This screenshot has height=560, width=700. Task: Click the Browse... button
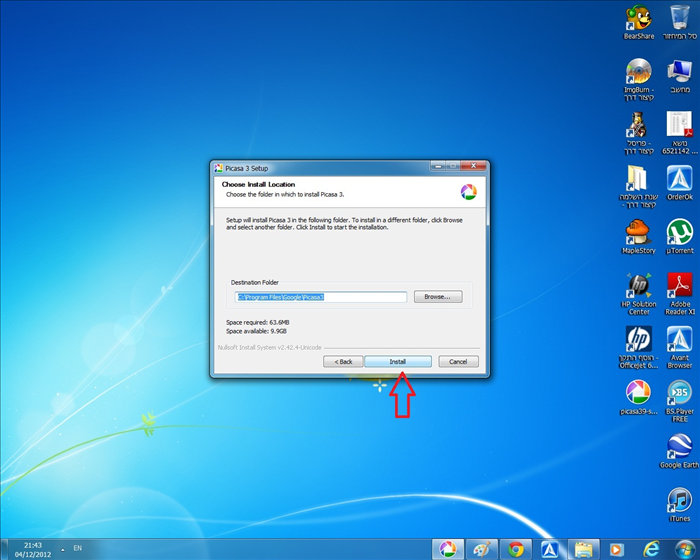pyautogui.click(x=436, y=269)
